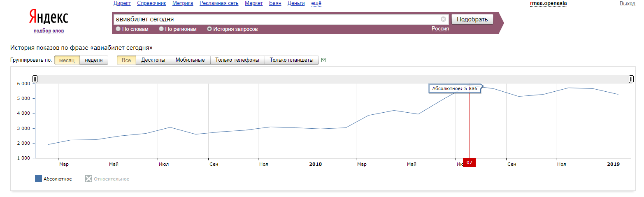Show Только телефоны data

(237, 60)
